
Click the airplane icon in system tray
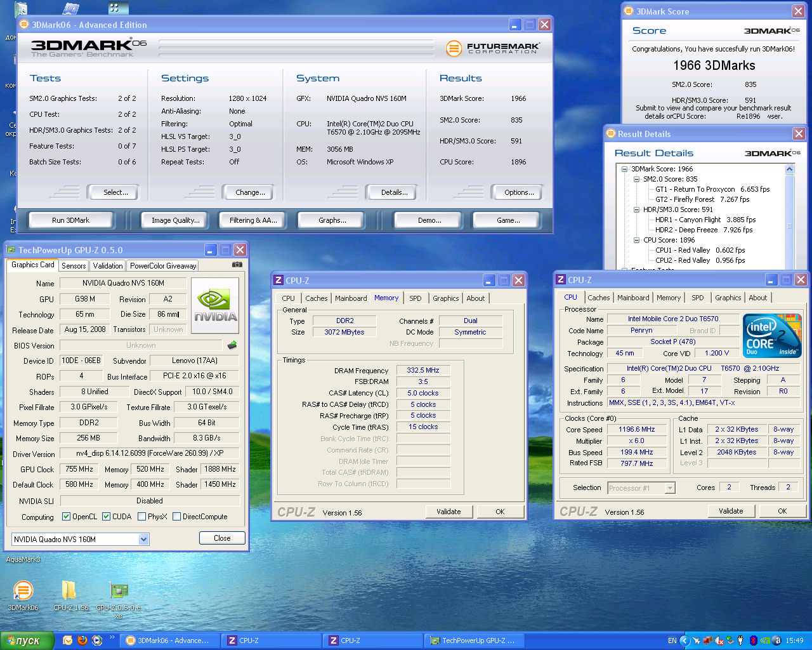tap(697, 640)
